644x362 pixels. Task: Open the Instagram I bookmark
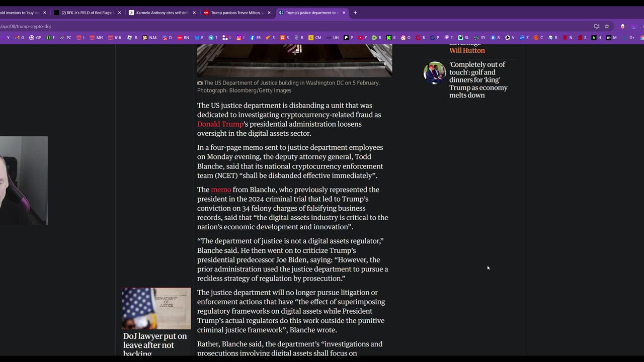pos(242,38)
